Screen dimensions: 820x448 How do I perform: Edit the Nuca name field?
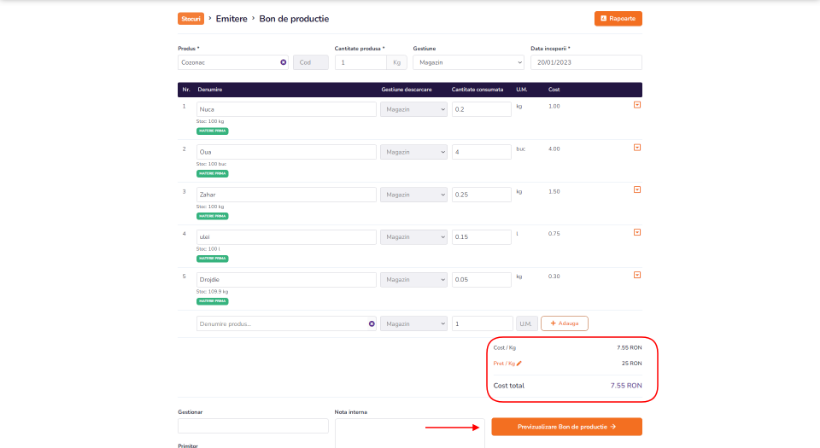(286, 109)
